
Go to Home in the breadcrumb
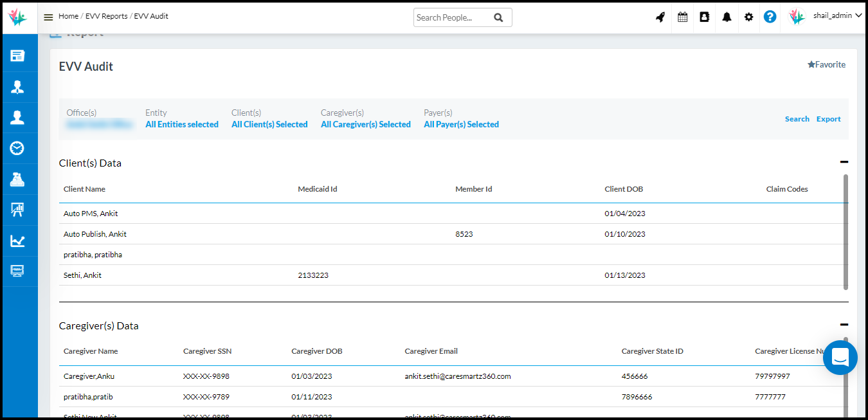point(68,16)
